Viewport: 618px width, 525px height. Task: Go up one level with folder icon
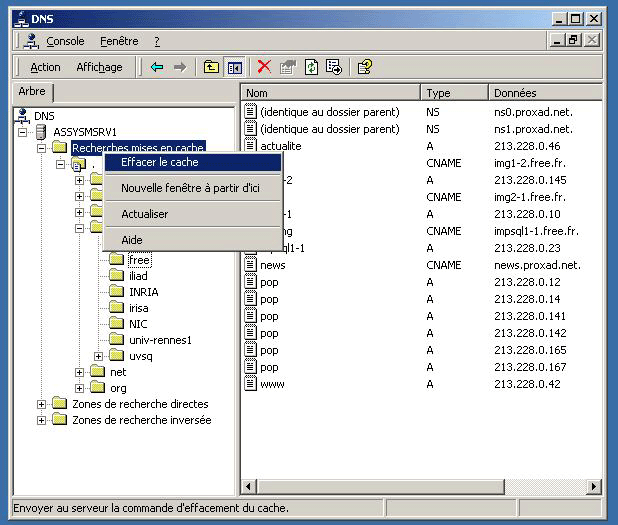[x=211, y=67]
